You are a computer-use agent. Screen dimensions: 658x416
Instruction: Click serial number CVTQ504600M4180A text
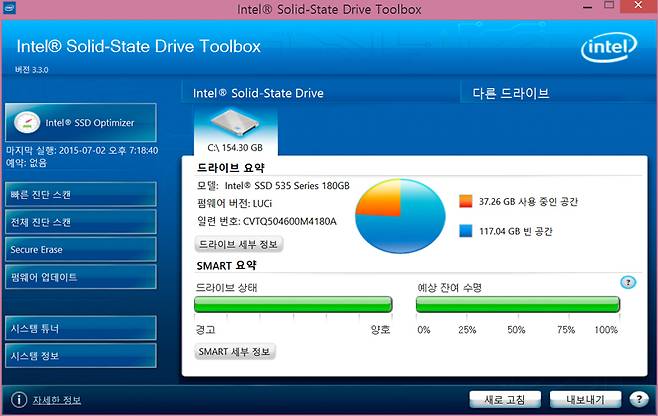pyautogui.click(x=290, y=221)
